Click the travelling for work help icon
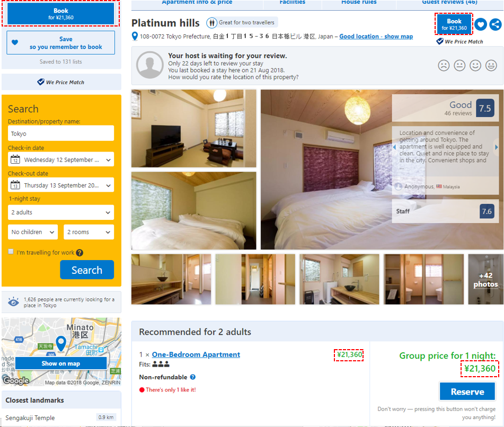 click(x=79, y=253)
